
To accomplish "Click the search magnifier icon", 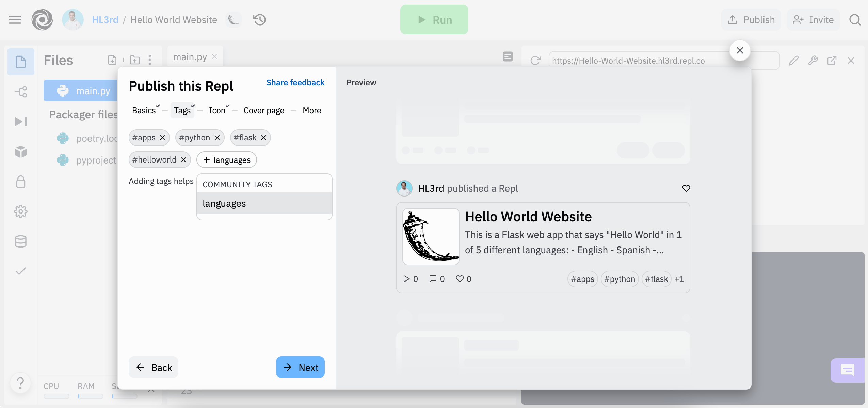I will click(854, 20).
